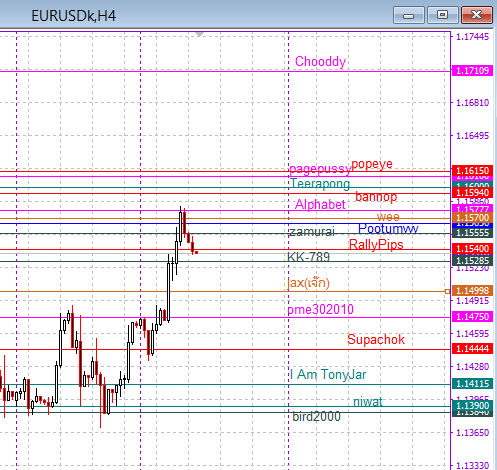Select the zamurai label text

(312, 231)
